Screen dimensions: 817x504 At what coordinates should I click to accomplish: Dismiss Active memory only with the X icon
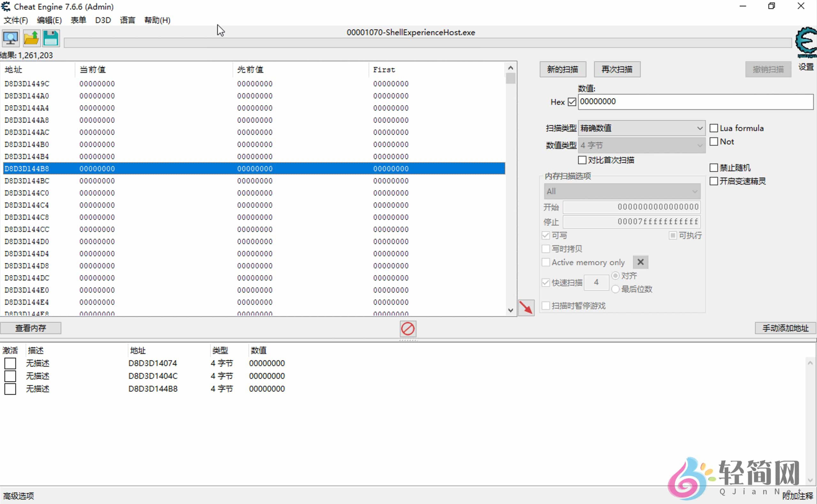tap(640, 262)
